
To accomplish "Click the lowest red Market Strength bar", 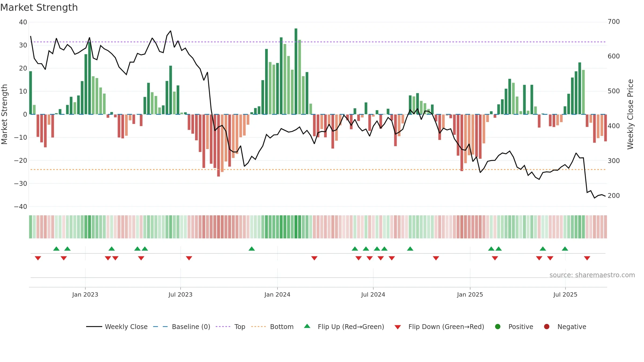I will (218, 145).
